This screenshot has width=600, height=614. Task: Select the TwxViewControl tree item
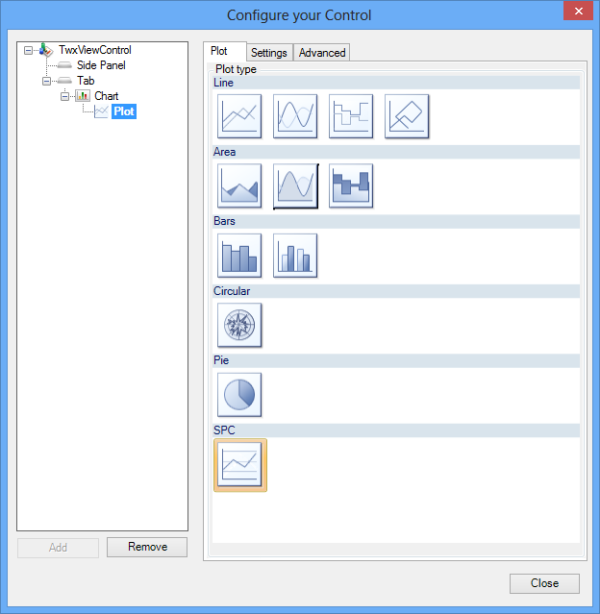[95, 50]
